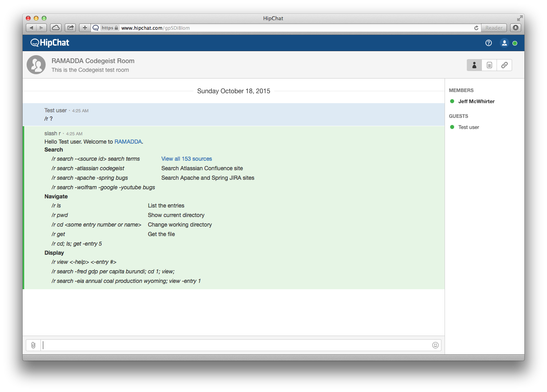
Task: Click the 'Search Atlassian Confluence site' description
Action: coord(202,168)
